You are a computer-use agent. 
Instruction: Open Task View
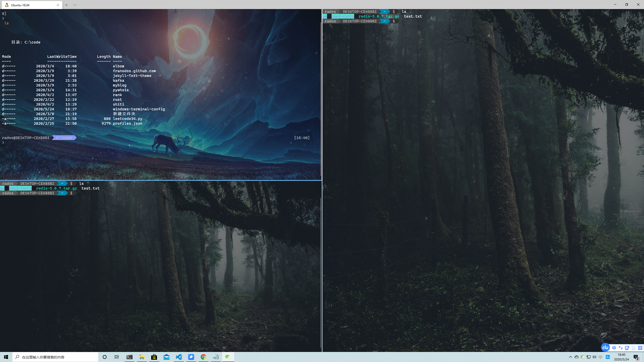click(117, 357)
